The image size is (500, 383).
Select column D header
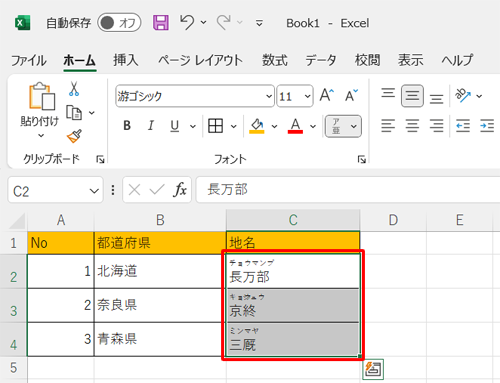393,220
